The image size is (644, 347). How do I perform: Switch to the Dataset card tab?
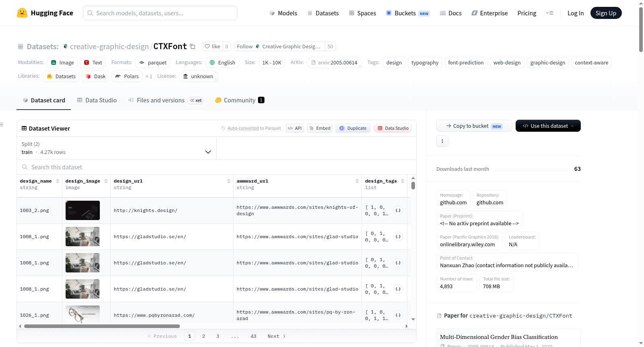point(44,100)
